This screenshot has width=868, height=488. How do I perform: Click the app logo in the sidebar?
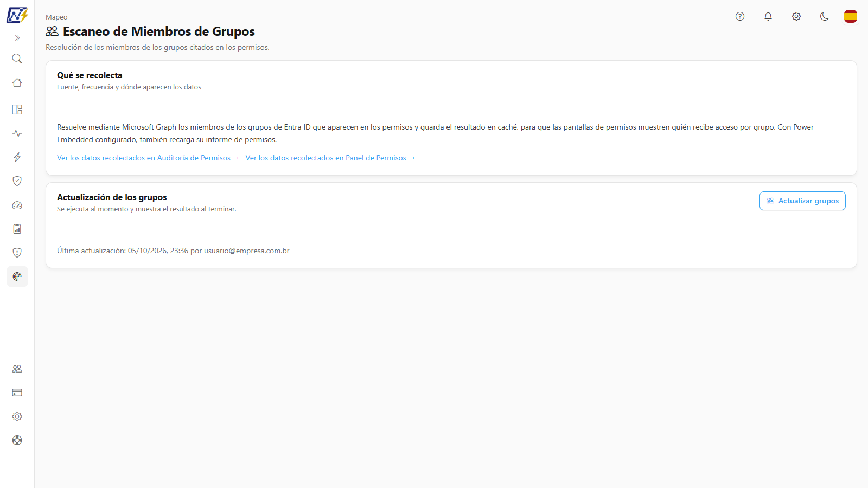[x=17, y=15]
